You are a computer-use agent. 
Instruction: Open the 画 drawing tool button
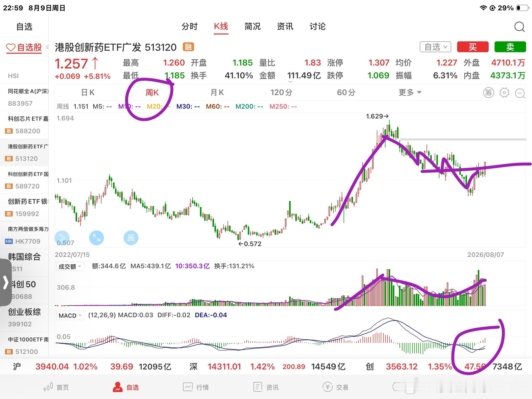(x=131, y=238)
